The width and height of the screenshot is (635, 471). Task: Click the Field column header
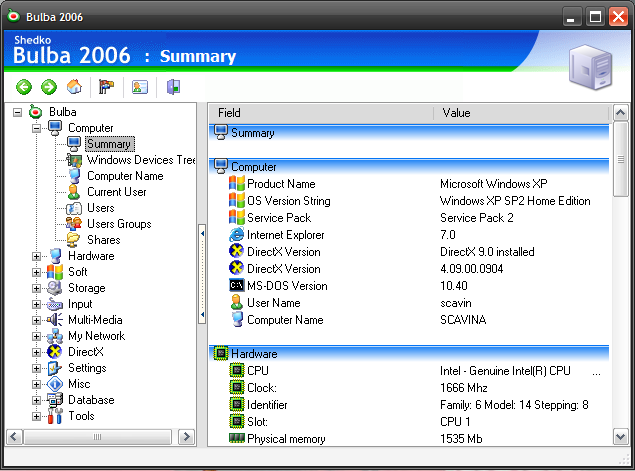coord(321,113)
